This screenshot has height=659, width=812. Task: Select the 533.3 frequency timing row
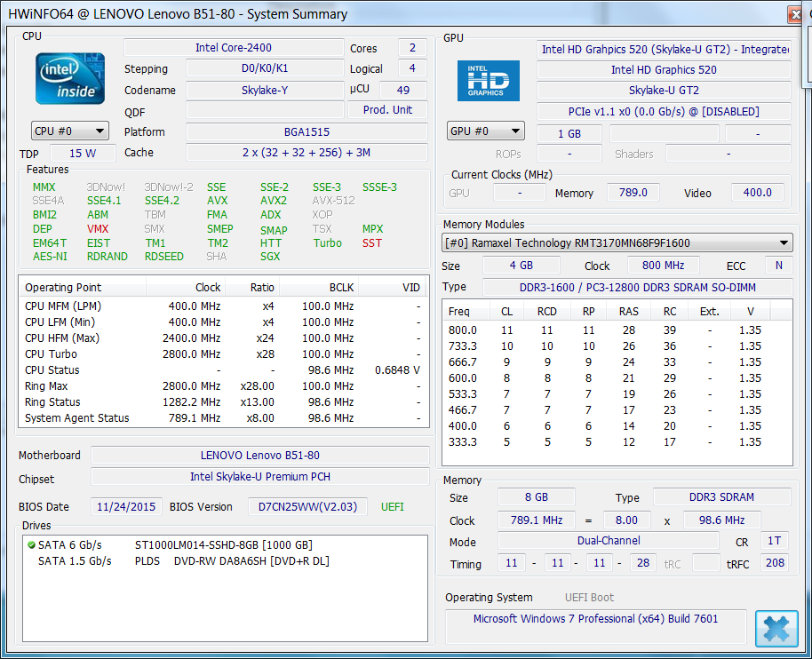617,394
